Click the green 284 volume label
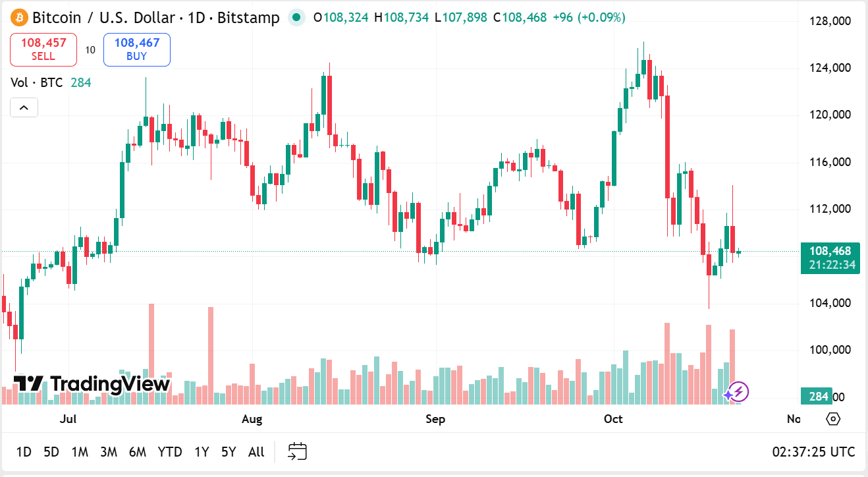868x477 pixels. pyautogui.click(x=817, y=397)
